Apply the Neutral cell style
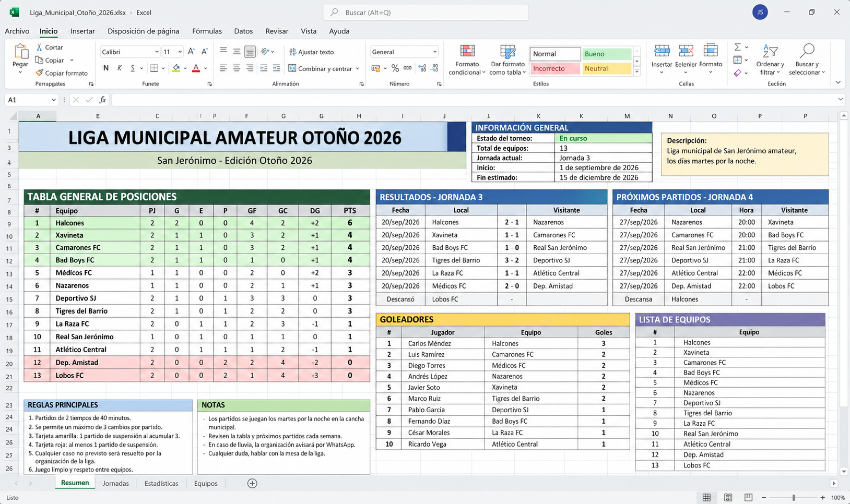This screenshot has width=850, height=504. (x=607, y=68)
